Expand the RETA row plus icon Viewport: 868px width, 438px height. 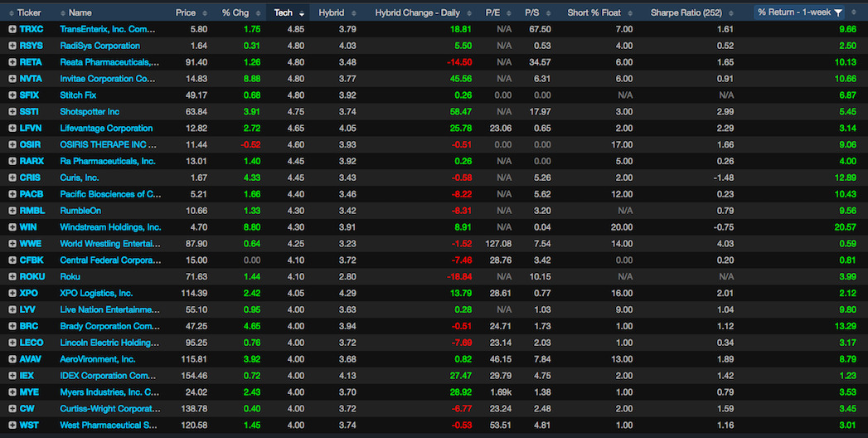coord(12,62)
